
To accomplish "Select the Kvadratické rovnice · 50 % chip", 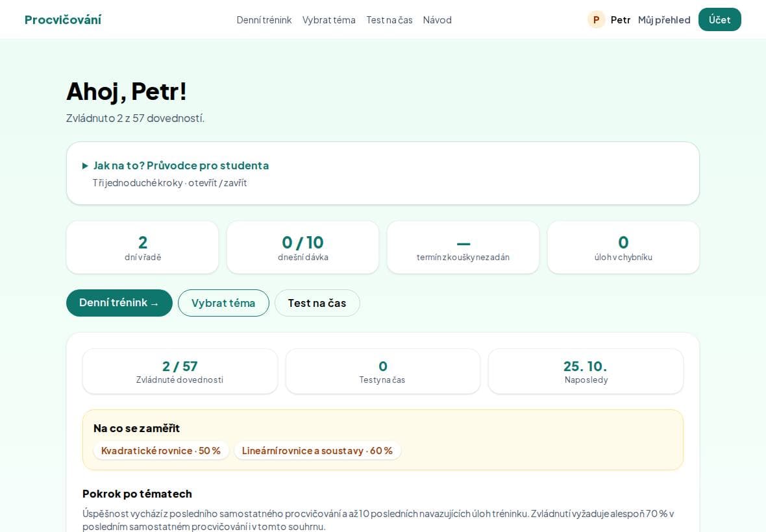I will tap(161, 450).
